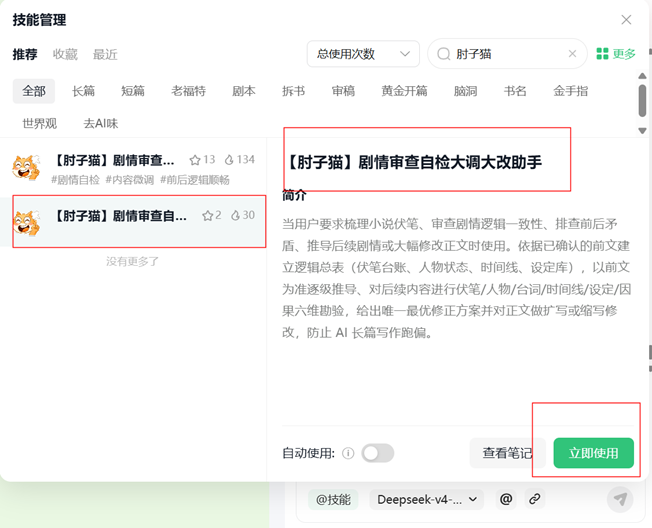652x528 pixels.
Task: Expand the Deepseek-v4 model dropdown
Action: click(427, 499)
